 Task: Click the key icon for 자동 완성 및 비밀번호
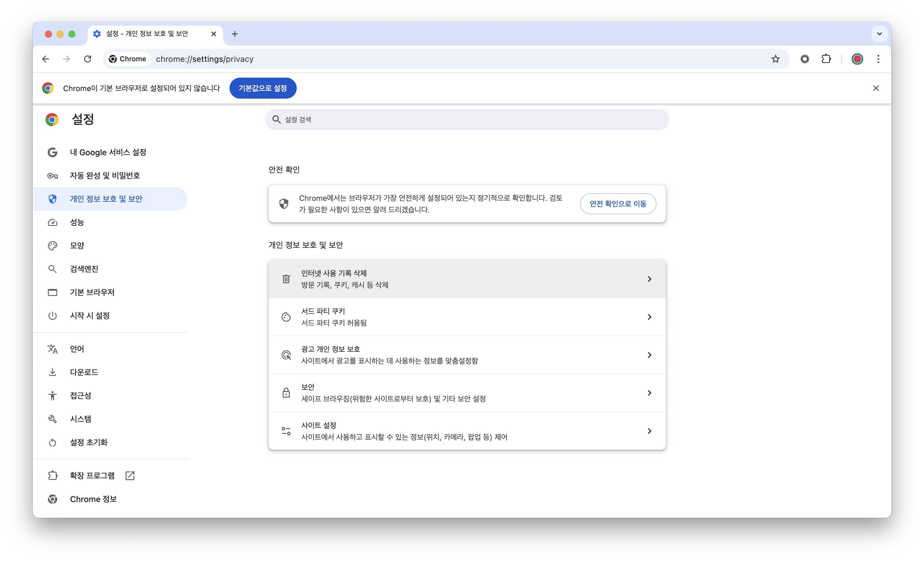pos(53,175)
